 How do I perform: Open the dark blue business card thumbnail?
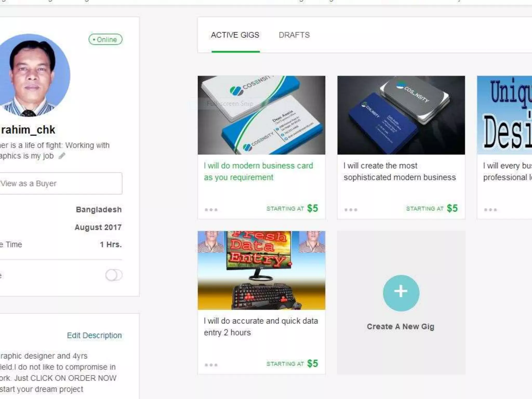[x=401, y=115]
